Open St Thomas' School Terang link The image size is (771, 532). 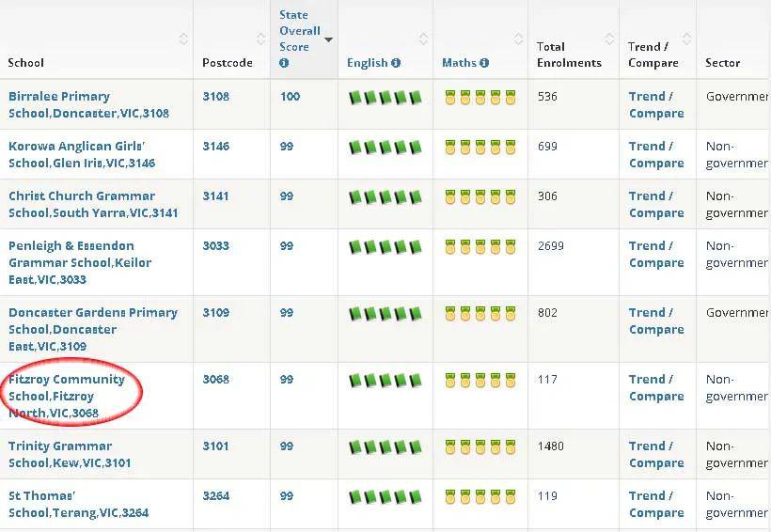pyautogui.click(x=78, y=504)
